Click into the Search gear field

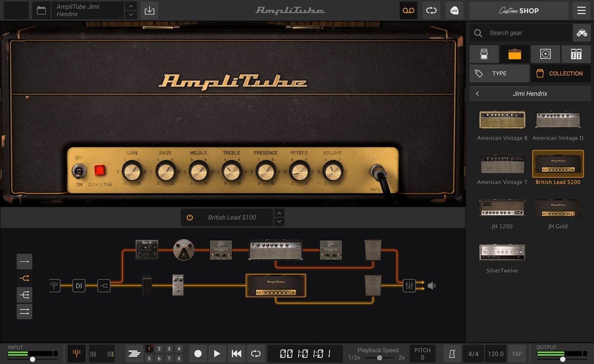[521, 33]
